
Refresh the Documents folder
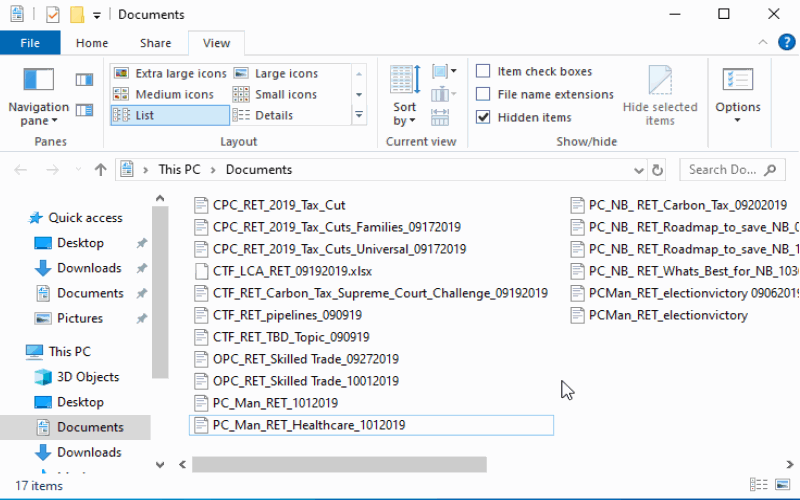tap(657, 170)
